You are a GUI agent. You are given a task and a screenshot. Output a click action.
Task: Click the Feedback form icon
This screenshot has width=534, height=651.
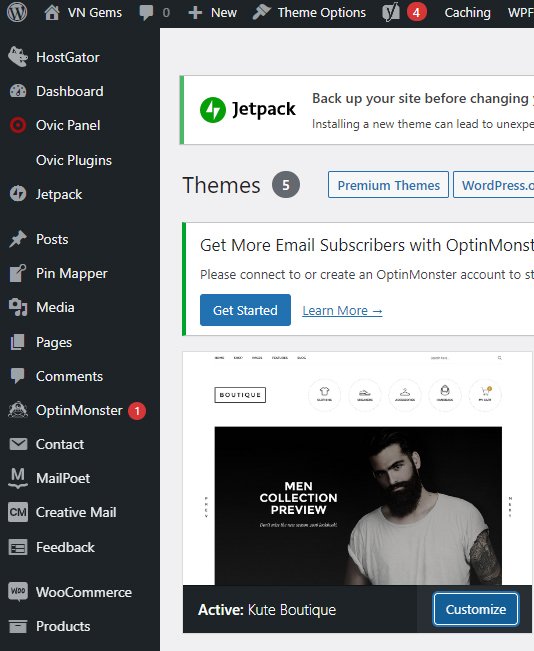18,547
